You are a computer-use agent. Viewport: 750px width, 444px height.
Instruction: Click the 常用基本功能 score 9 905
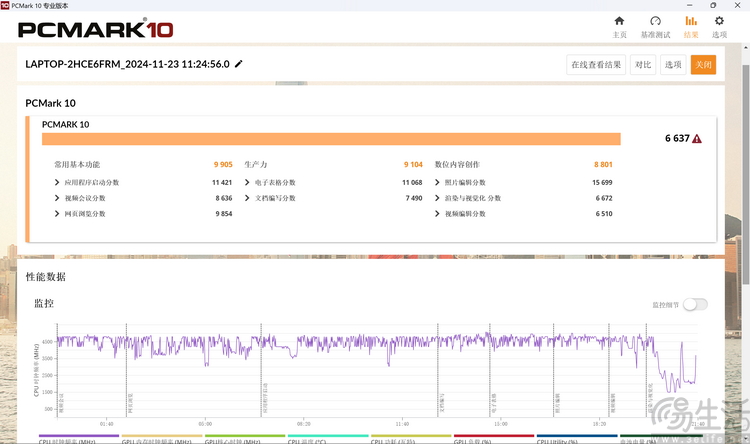point(223,165)
